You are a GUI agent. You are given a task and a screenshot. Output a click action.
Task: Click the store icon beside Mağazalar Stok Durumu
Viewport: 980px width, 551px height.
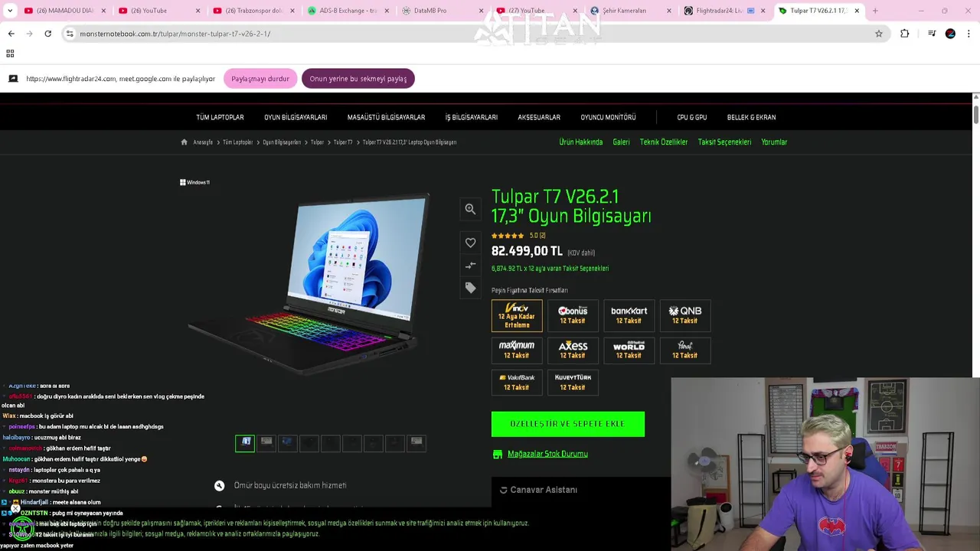coord(498,454)
